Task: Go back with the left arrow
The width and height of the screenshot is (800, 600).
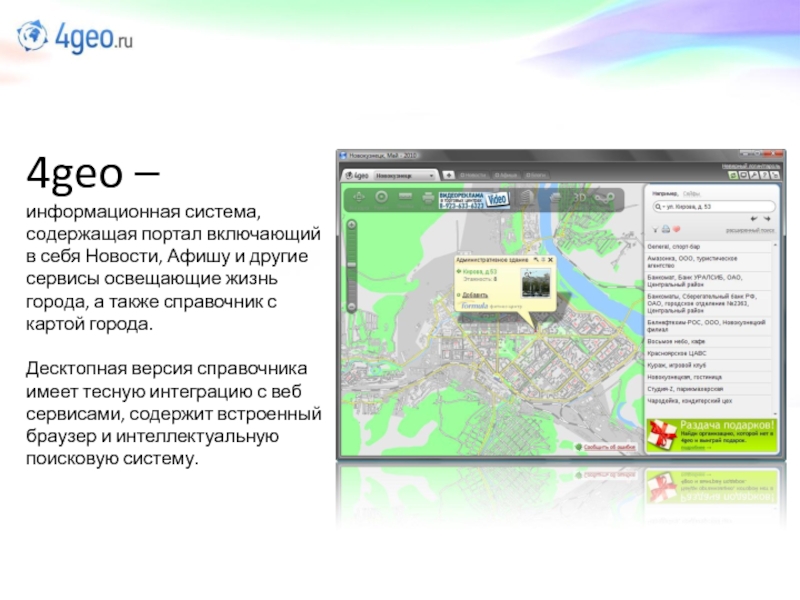Action: pos(754,219)
